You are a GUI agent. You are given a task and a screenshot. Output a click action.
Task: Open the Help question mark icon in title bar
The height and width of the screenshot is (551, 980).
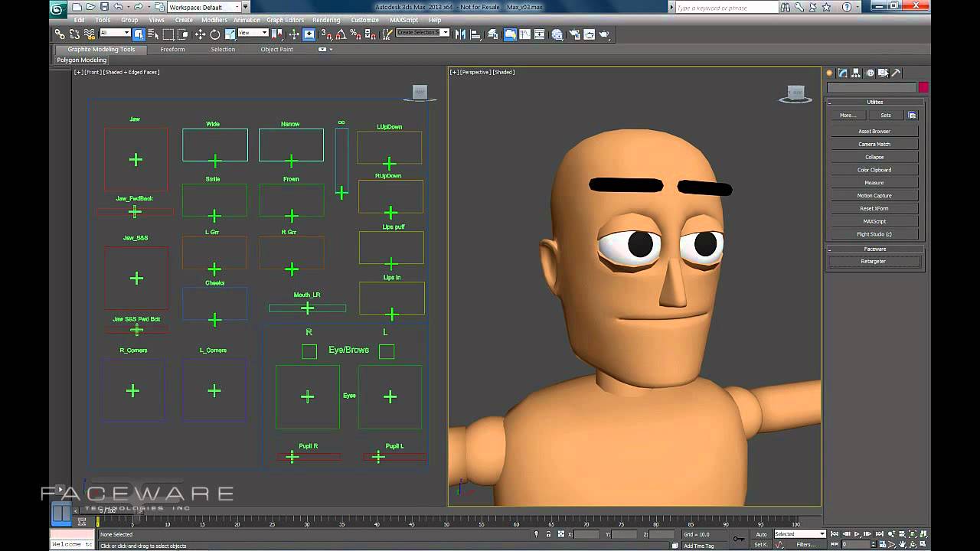coord(847,7)
